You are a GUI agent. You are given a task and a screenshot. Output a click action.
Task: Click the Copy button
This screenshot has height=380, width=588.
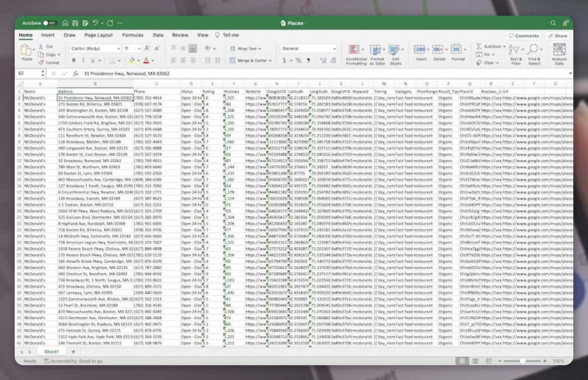[x=48, y=54]
